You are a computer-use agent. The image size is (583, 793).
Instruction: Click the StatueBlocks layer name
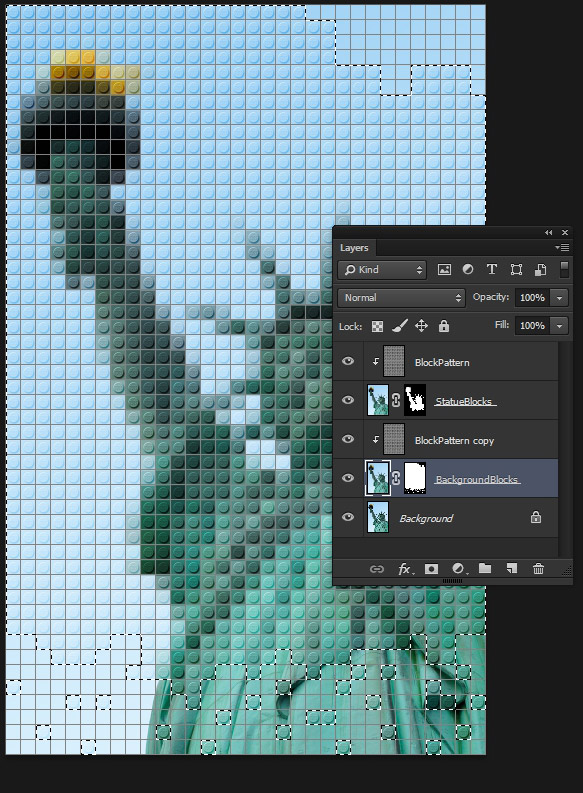464,402
